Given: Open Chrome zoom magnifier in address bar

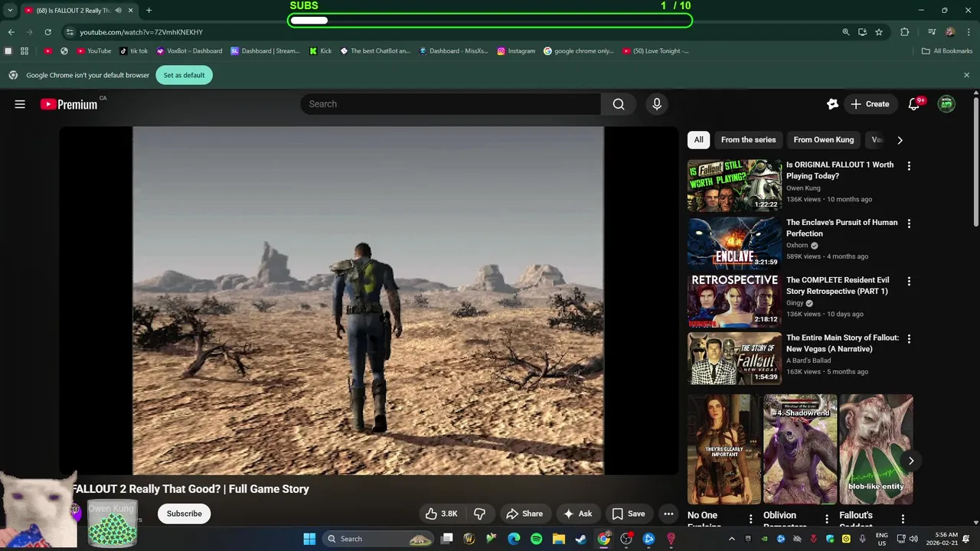Looking at the screenshot, I should pyautogui.click(x=845, y=32).
